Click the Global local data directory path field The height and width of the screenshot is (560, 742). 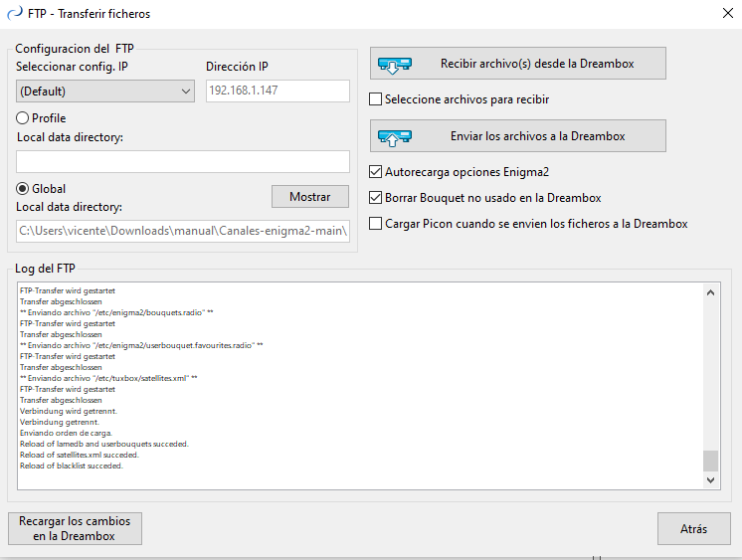point(183,232)
